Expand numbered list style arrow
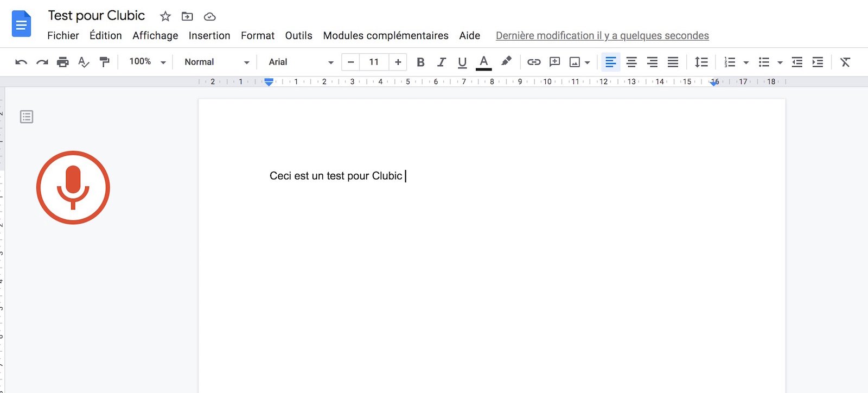The width and height of the screenshot is (868, 393). click(746, 62)
